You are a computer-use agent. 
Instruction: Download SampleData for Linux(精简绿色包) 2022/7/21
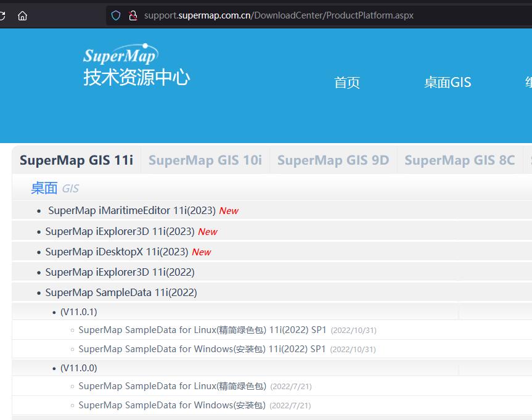click(x=173, y=386)
